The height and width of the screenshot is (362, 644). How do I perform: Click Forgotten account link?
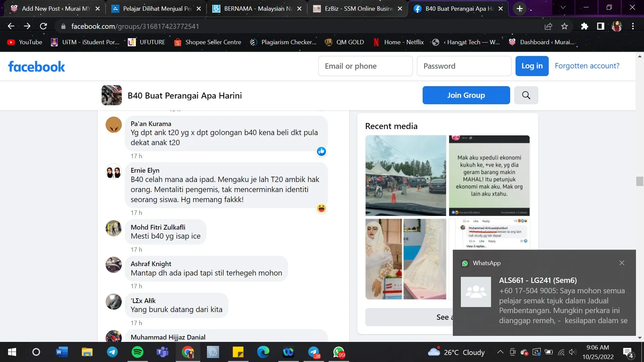(x=587, y=66)
